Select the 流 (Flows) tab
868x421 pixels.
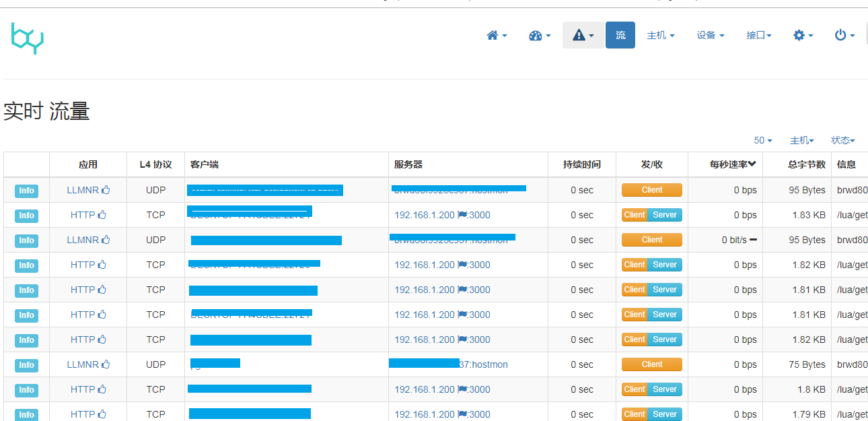620,36
